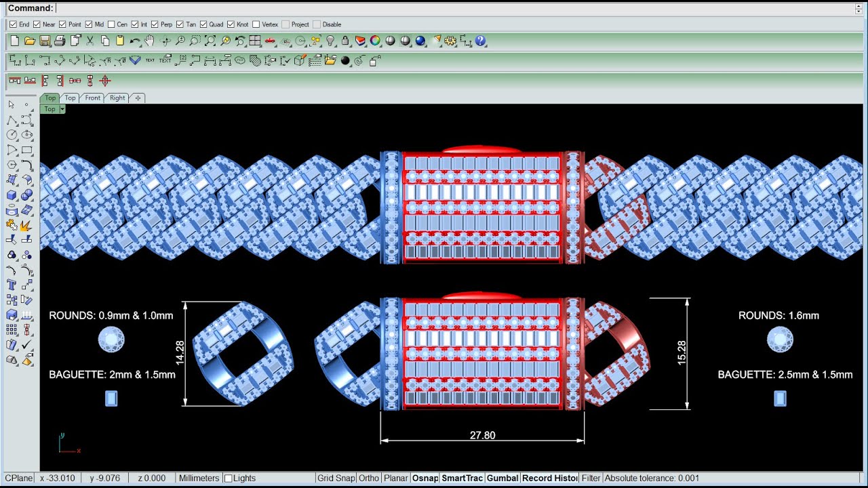Toggle Grid Snap in status bar
The height and width of the screenshot is (488, 868).
click(336, 478)
